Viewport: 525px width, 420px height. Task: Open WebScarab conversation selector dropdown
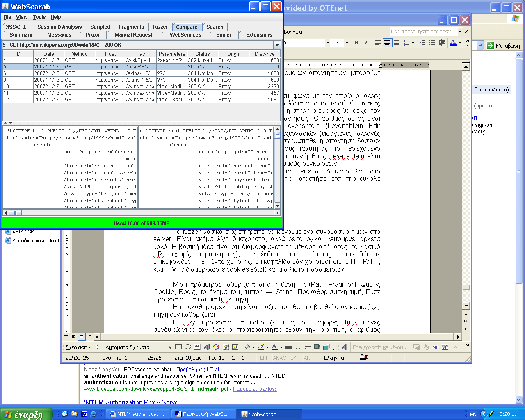(x=277, y=45)
